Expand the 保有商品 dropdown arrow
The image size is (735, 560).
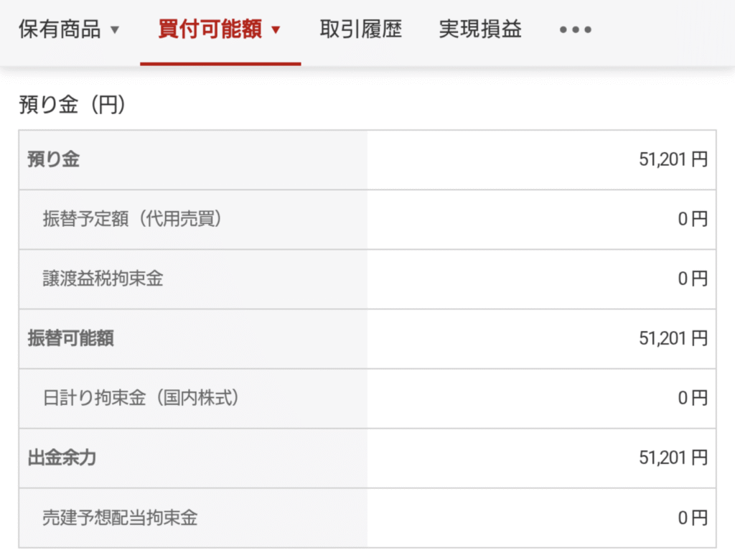[x=115, y=30]
